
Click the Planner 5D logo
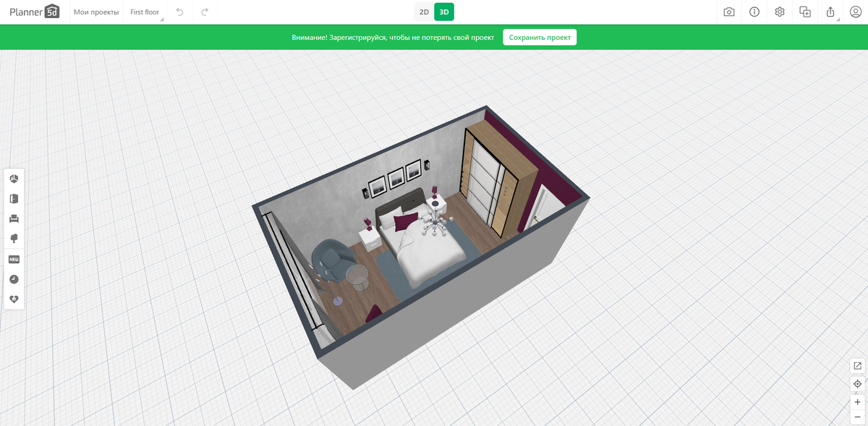[35, 12]
